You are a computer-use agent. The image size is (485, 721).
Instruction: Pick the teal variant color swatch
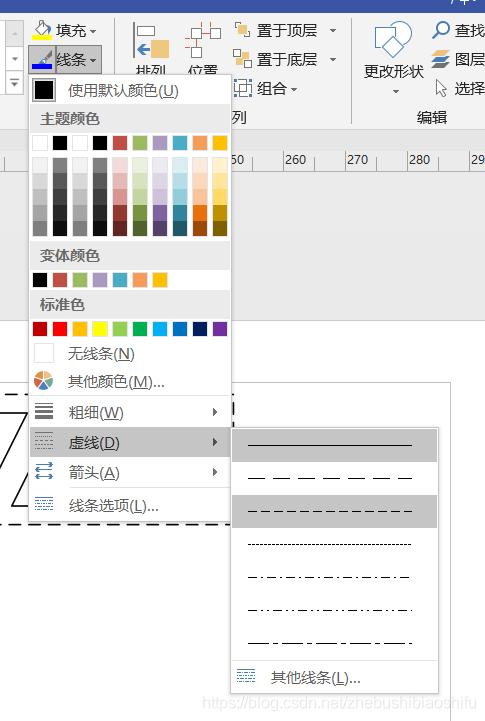[x=120, y=280]
